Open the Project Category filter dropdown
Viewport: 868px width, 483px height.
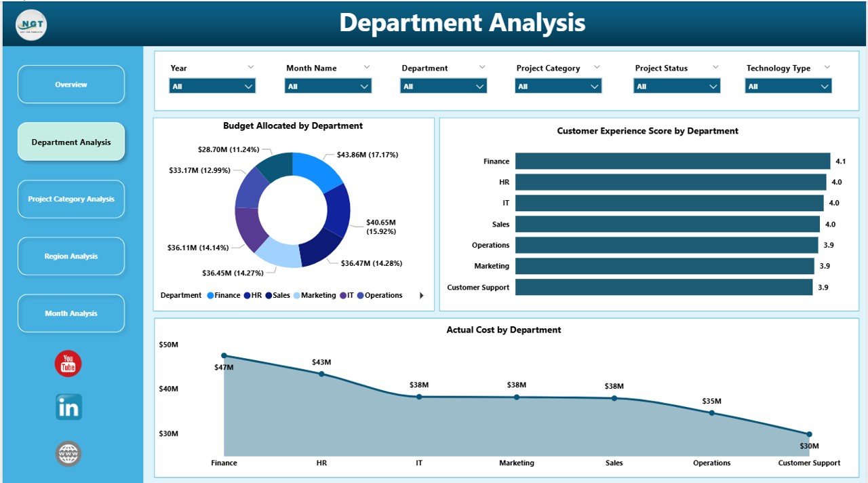pos(594,86)
